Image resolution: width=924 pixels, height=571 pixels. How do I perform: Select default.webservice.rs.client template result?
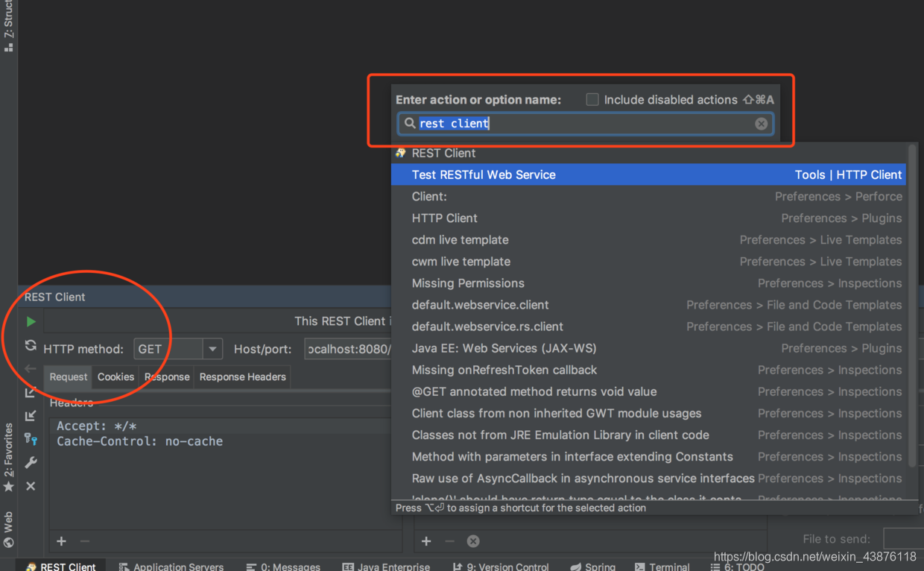(648, 326)
